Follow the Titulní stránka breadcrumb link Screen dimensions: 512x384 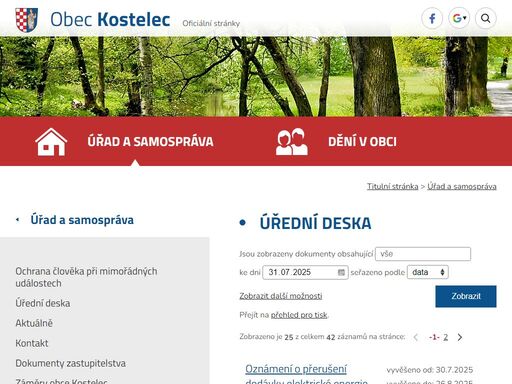[392, 186]
